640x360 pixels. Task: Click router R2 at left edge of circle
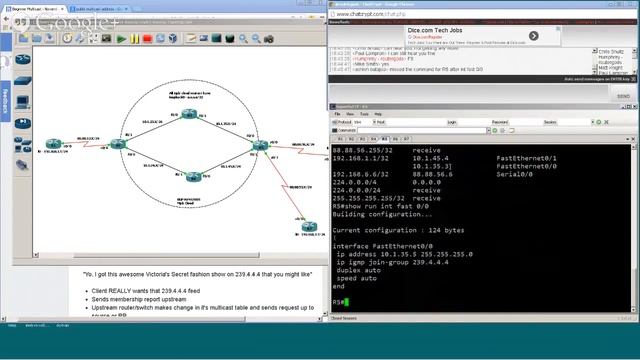pos(118,144)
